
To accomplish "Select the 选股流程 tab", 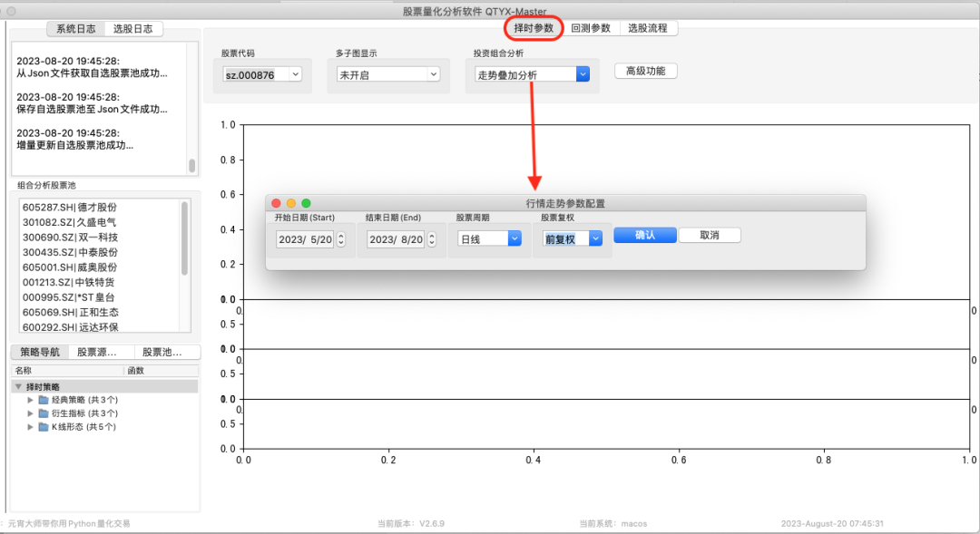I will click(648, 28).
